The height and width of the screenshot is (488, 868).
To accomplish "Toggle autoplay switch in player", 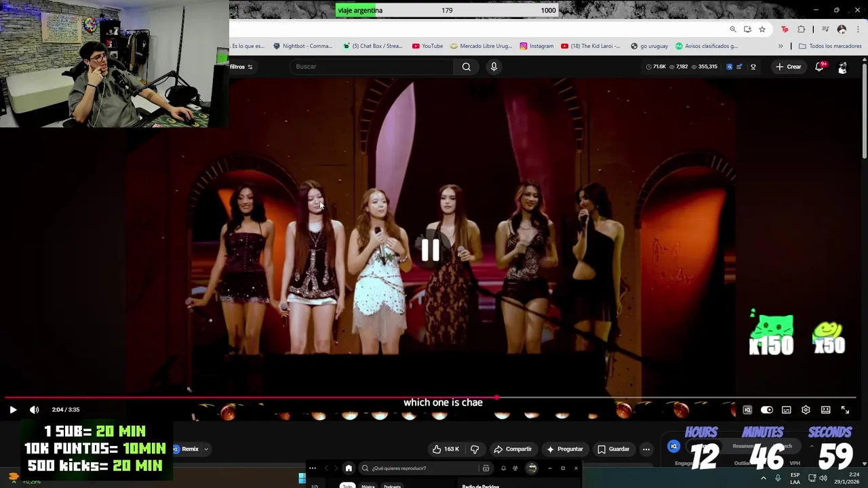I will point(767,410).
